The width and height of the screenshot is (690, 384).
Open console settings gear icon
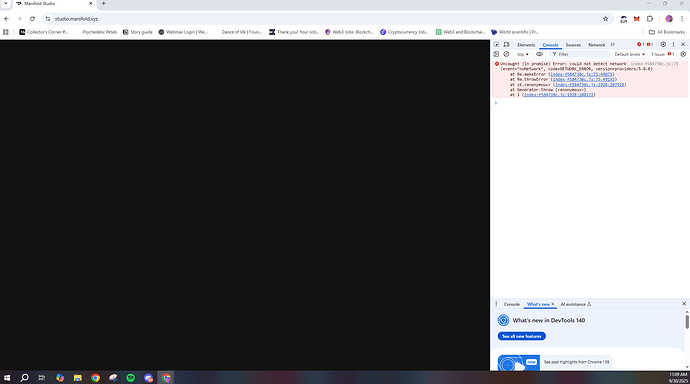683,54
